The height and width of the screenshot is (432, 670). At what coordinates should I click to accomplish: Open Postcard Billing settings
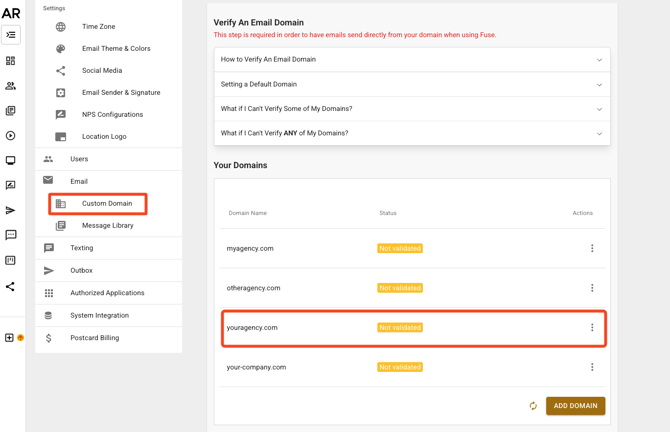[94, 338]
